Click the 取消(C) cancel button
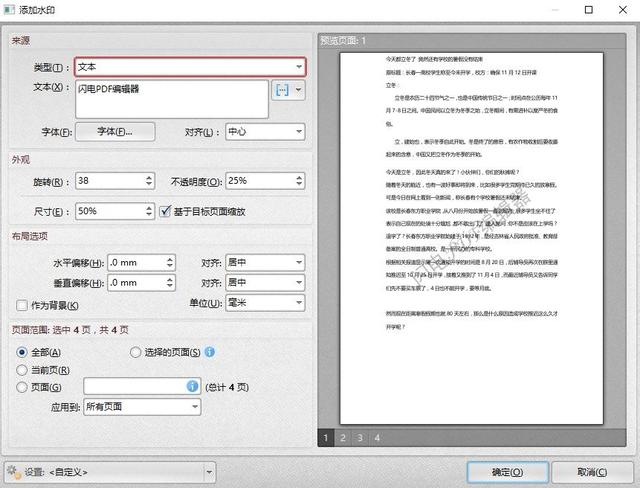 tap(592, 472)
